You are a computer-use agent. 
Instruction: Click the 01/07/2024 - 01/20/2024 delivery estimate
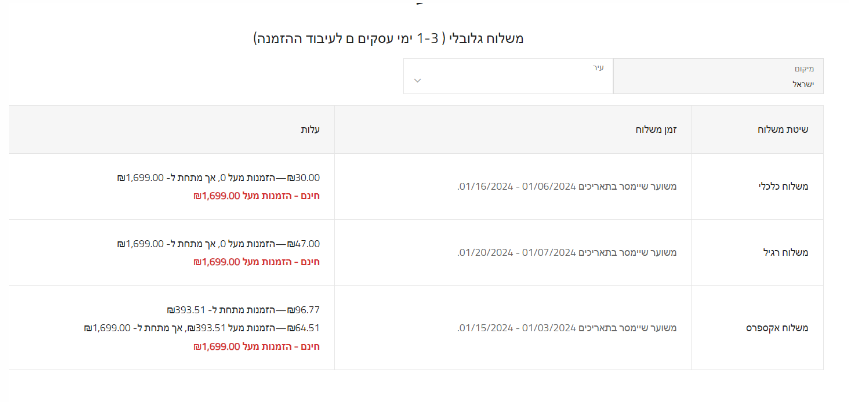567,252
